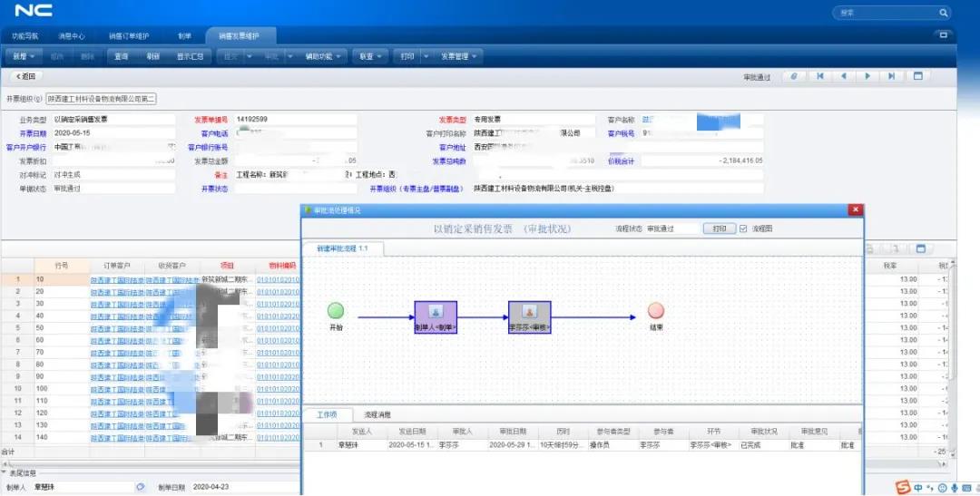Screen dimensions: 980x496
Task: Click the 显示汇总 toolbar button
Action: (x=190, y=56)
